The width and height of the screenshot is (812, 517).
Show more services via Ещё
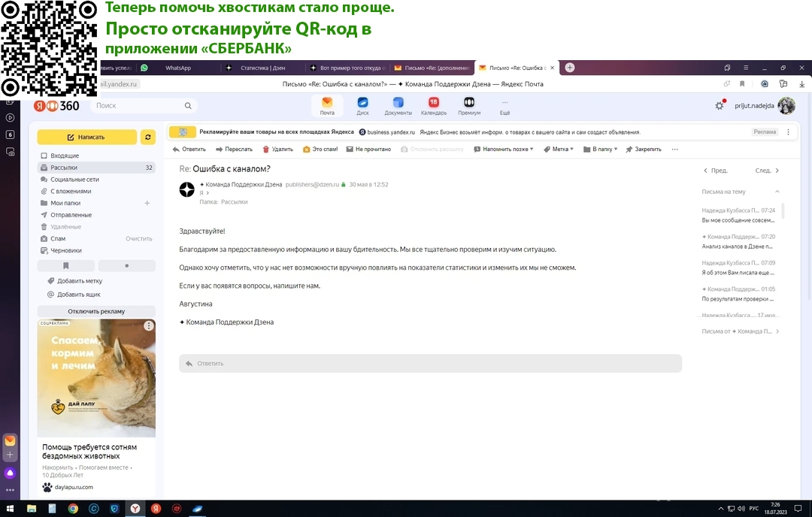click(x=505, y=105)
